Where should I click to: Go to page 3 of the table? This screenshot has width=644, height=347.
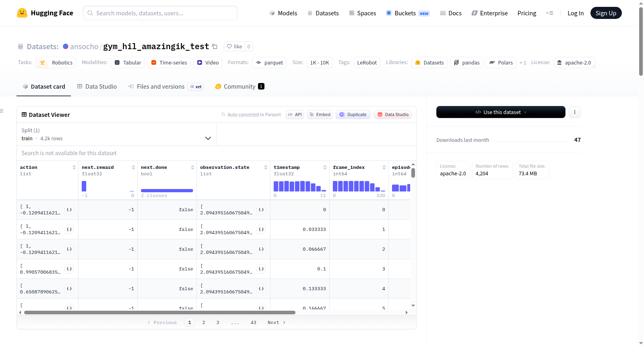coord(218,322)
